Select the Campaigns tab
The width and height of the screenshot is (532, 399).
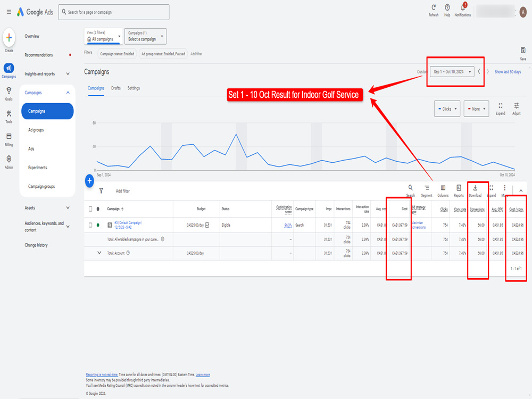[x=96, y=88]
